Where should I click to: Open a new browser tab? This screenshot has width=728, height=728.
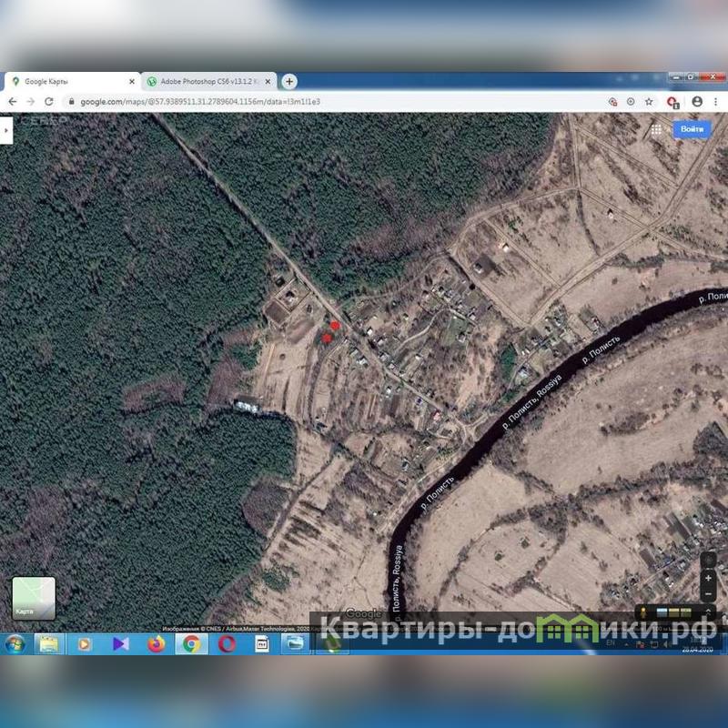(x=289, y=81)
